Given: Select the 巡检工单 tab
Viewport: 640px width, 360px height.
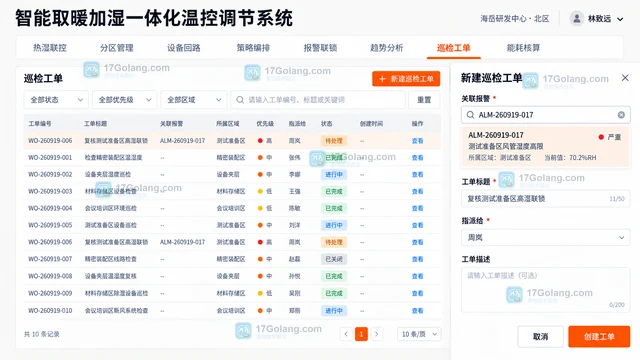Looking at the screenshot, I should click(453, 48).
